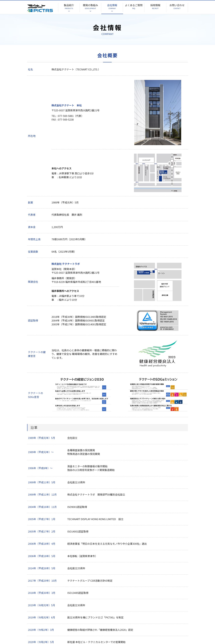215x644 pixels.
Task: Click history entry 会社創立25周年
Action: 76,568
